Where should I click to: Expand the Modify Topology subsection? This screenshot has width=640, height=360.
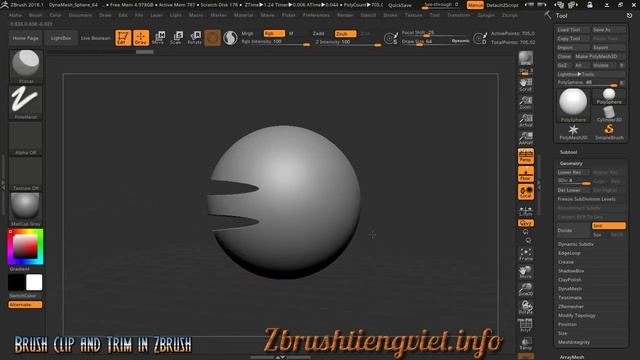pyautogui.click(x=577, y=316)
